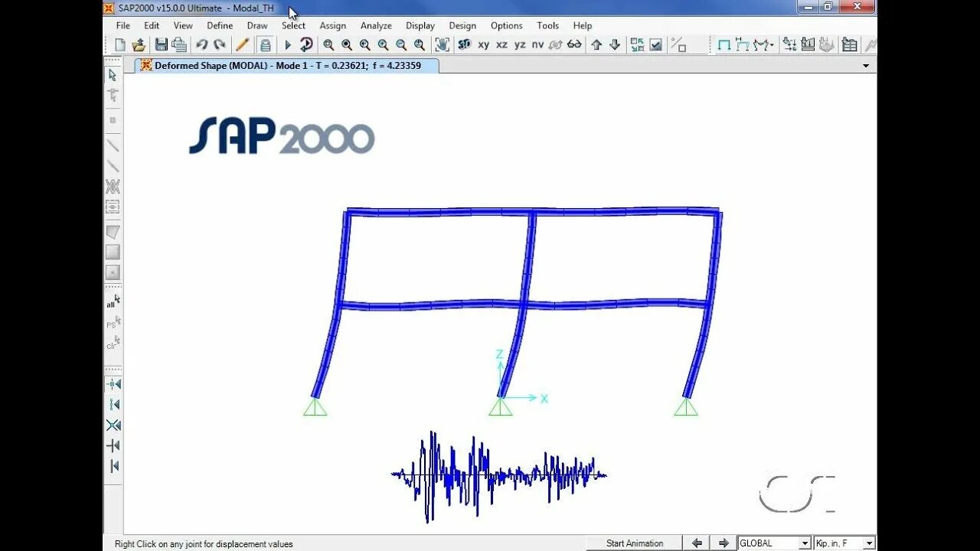The width and height of the screenshot is (980, 551).
Task: Create a new model with the New icon
Action: pos(120,45)
